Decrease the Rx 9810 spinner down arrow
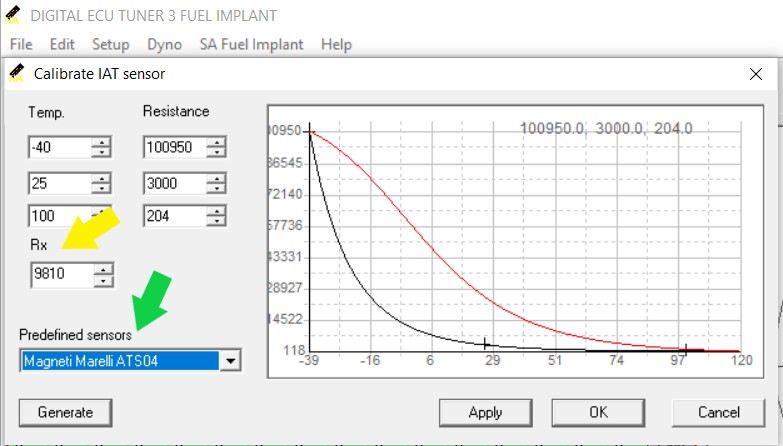This screenshot has height=446, width=783. [x=103, y=280]
